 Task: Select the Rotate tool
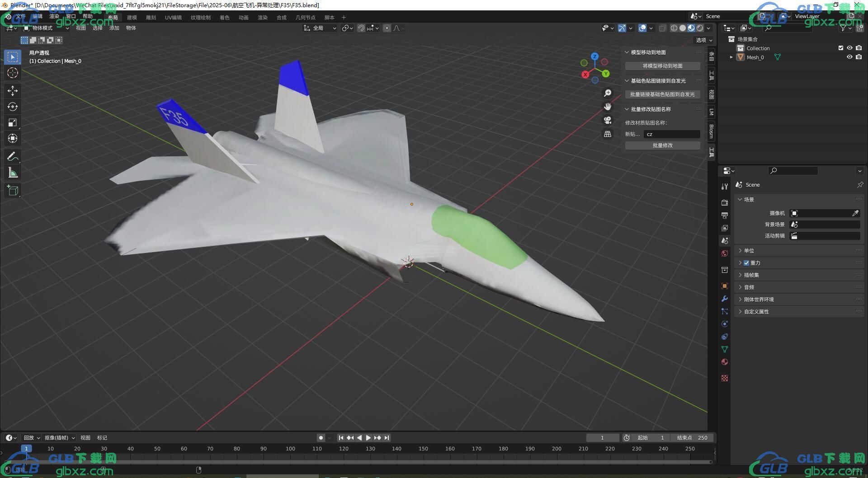pos(13,107)
